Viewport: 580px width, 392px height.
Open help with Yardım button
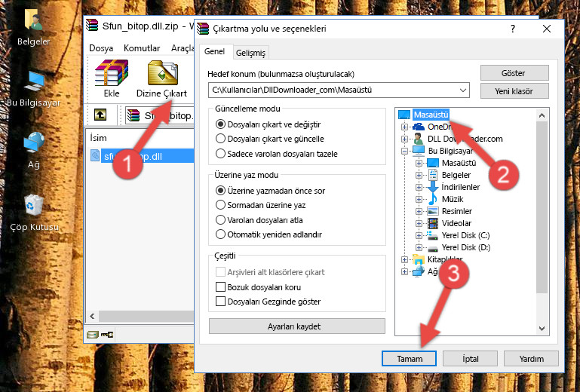pyautogui.click(x=531, y=359)
